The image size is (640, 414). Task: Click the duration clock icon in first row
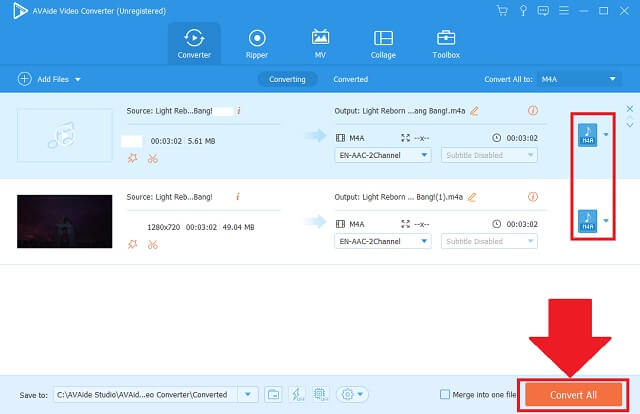coord(496,138)
